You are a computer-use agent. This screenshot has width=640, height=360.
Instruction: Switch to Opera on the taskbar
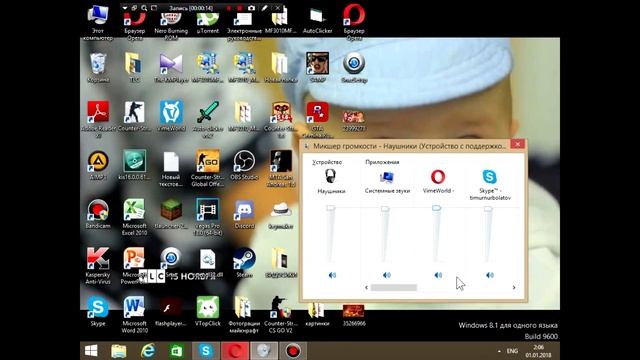(x=235, y=351)
